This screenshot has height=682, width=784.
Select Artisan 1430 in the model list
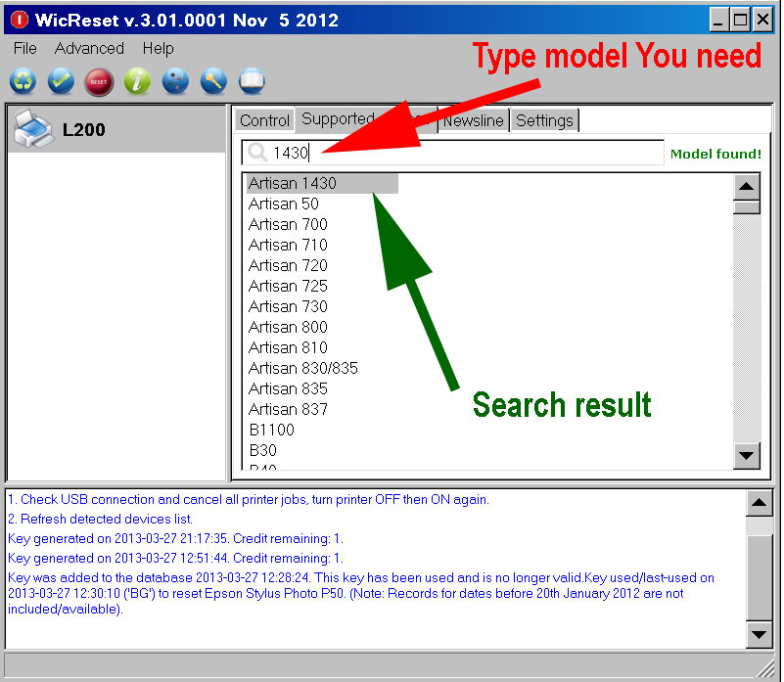[x=322, y=184]
